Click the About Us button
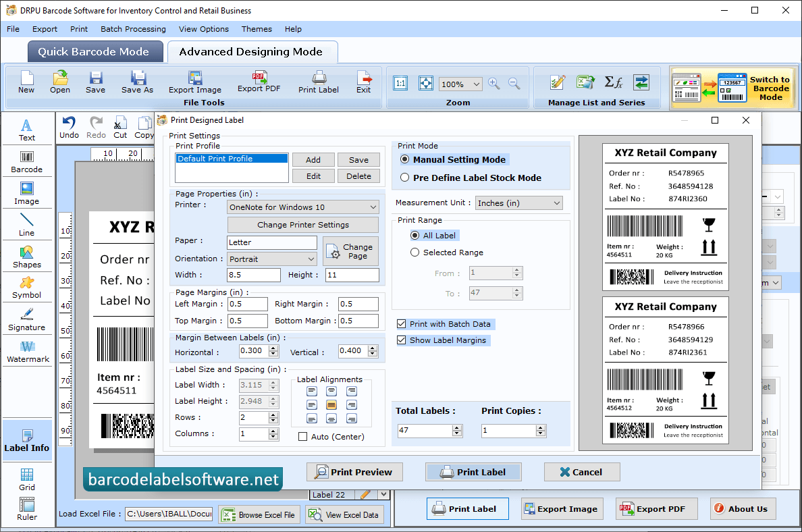 pos(743,508)
